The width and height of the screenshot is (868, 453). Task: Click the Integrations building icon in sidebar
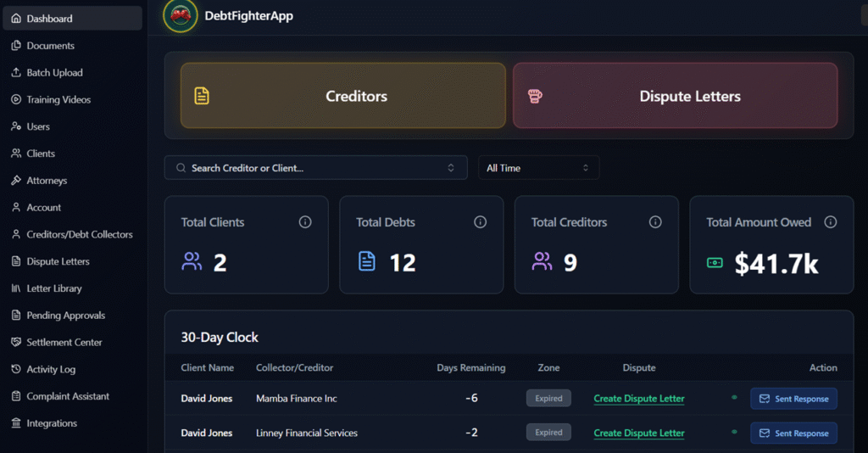point(16,423)
